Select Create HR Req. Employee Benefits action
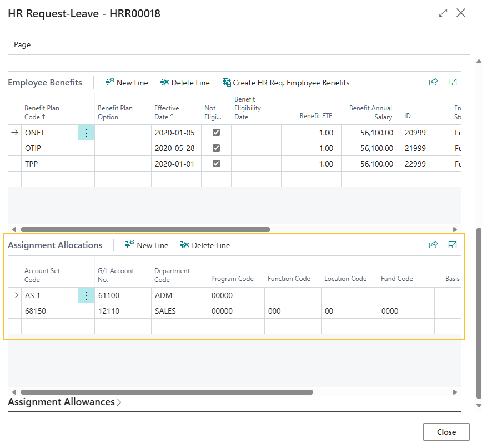 [x=286, y=82]
